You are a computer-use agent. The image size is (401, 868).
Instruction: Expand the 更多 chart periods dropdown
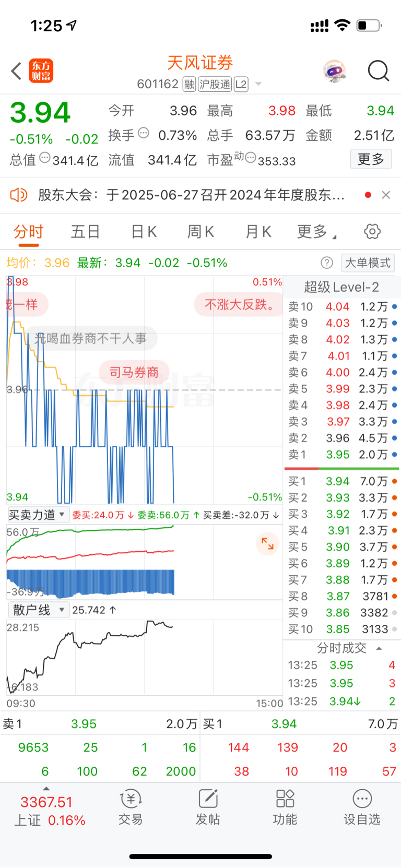316,231
